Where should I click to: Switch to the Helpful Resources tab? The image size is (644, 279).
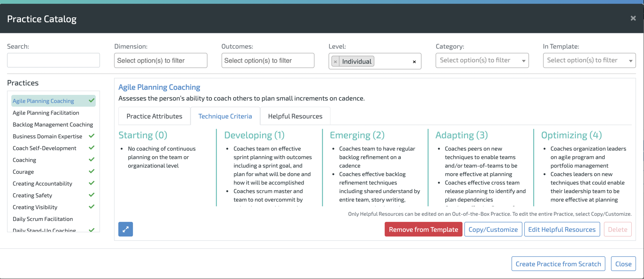[295, 116]
